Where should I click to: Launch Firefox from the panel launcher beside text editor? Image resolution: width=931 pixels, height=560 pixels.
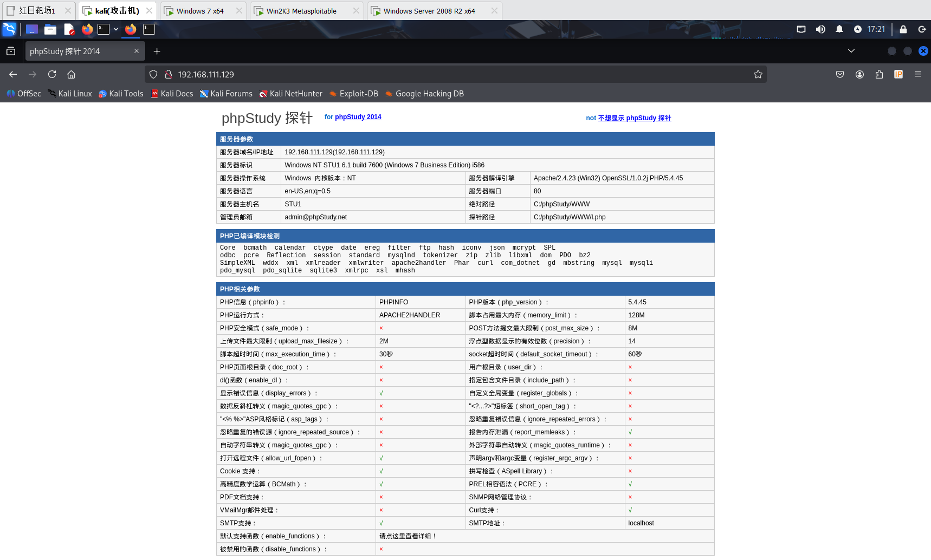pos(87,29)
